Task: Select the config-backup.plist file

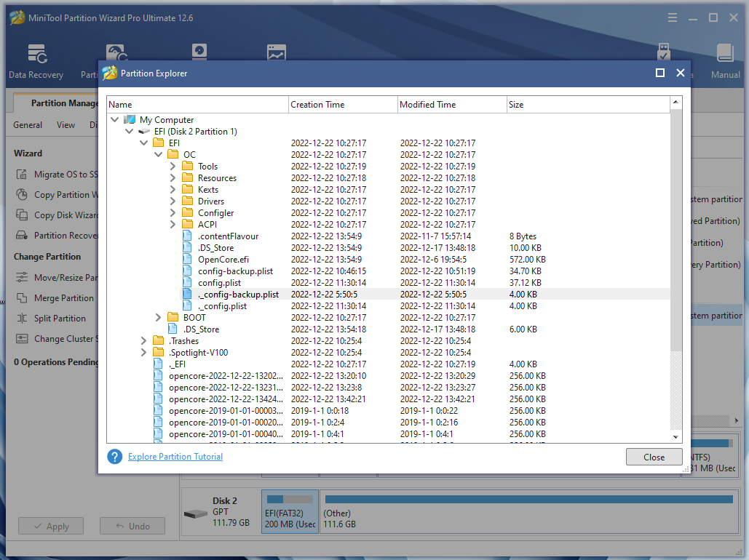Action: pos(236,271)
